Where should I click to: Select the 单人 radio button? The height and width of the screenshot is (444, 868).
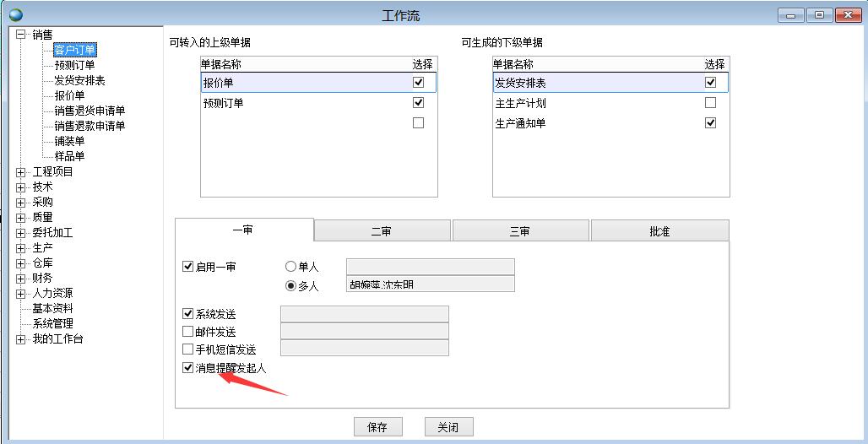point(291,267)
